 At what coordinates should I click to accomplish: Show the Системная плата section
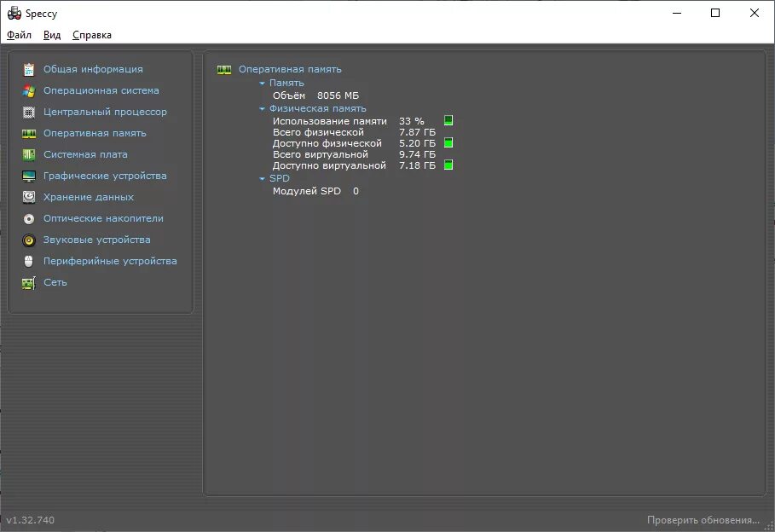[85, 154]
